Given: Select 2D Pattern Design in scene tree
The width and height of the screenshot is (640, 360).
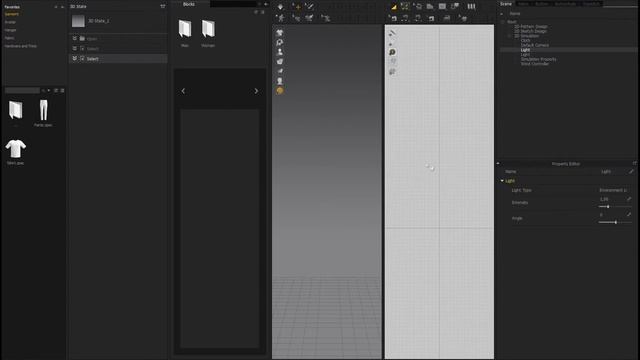Looking at the screenshot, I should pos(531,27).
